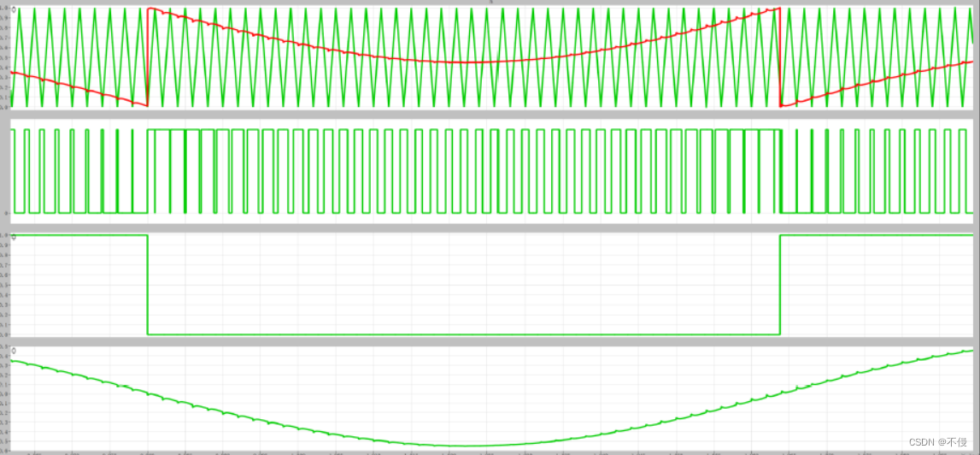Click the small icon in the bottom plot's corner
The width and height of the screenshot is (980, 455).
[14, 352]
